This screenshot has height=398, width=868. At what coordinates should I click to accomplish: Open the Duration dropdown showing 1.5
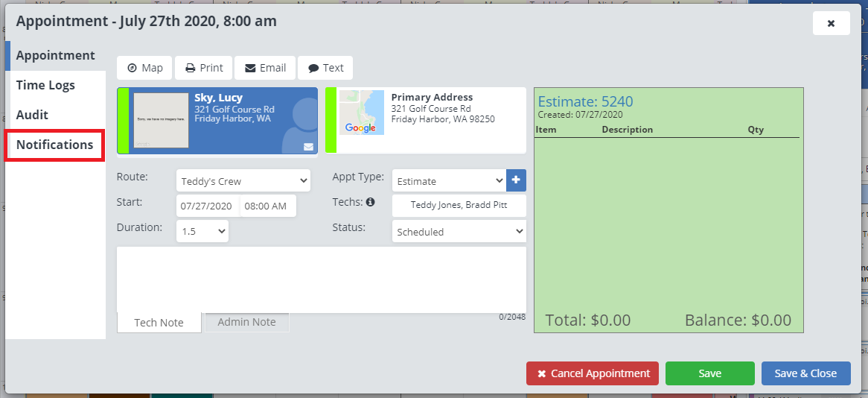202,231
